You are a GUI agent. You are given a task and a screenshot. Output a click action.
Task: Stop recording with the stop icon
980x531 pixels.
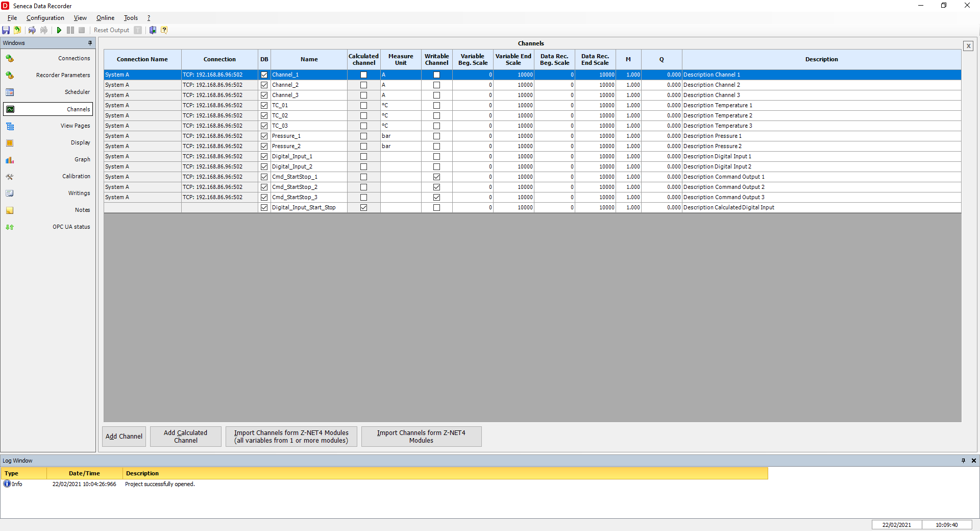[82, 30]
